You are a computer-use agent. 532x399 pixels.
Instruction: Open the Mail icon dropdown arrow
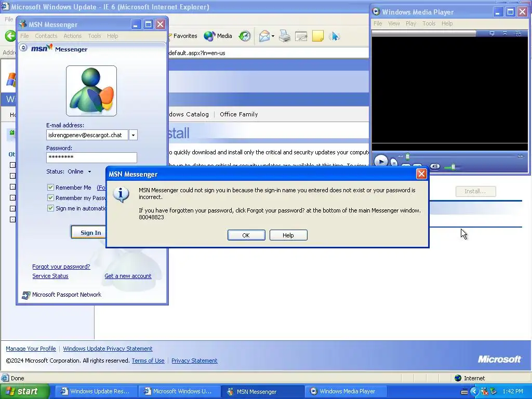(x=273, y=36)
